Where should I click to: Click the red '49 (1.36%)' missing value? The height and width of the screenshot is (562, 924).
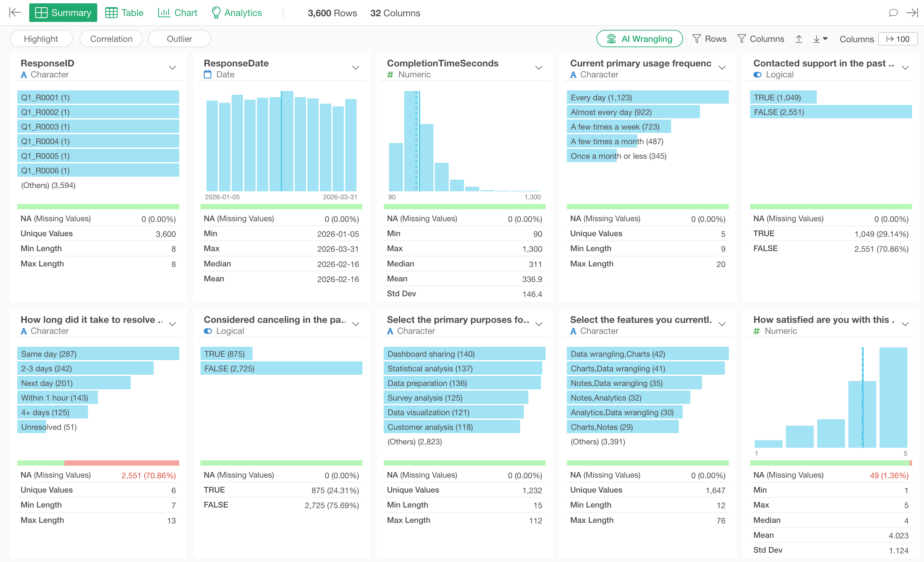tap(889, 475)
